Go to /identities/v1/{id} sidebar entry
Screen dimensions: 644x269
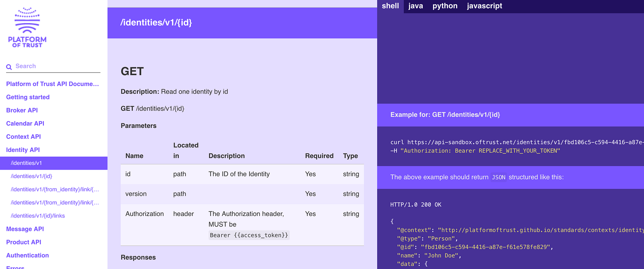tap(31, 176)
